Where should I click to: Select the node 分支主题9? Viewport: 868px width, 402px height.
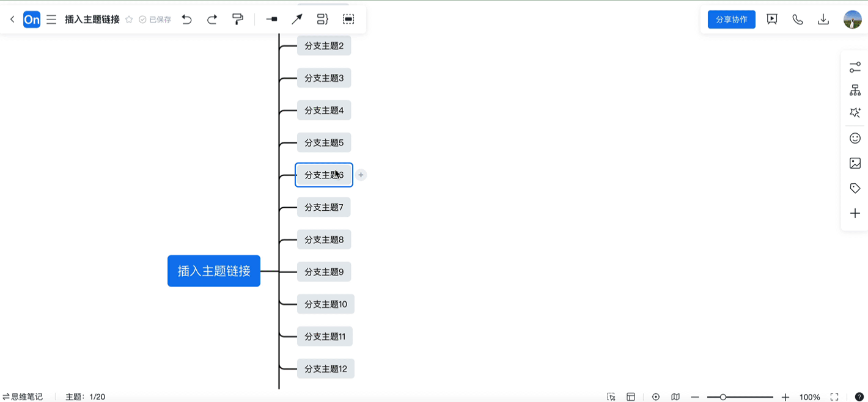pyautogui.click(x=324, y=272)
